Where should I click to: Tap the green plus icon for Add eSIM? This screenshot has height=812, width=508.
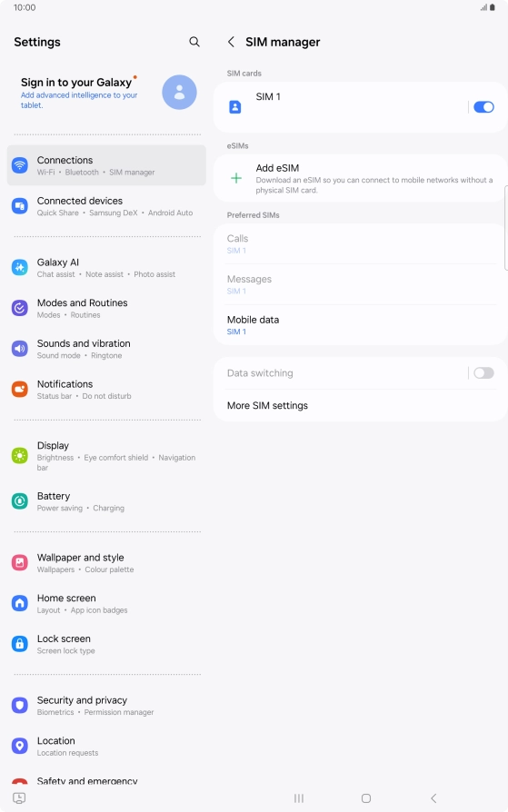coord(236,179)
